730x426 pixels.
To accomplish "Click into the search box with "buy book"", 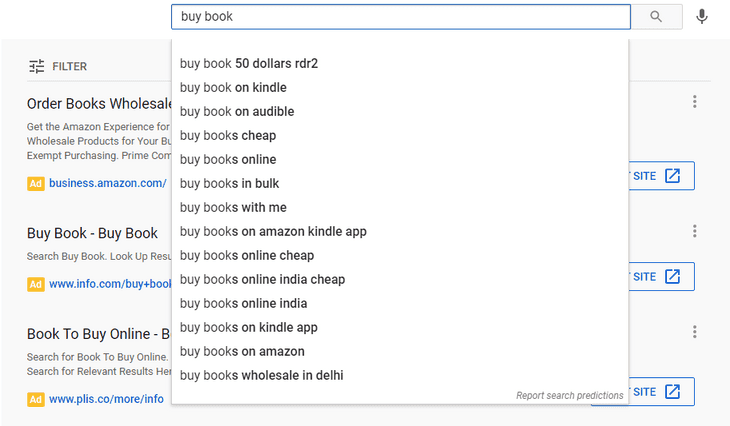I will pyautogui.click(x=400, y=17).
